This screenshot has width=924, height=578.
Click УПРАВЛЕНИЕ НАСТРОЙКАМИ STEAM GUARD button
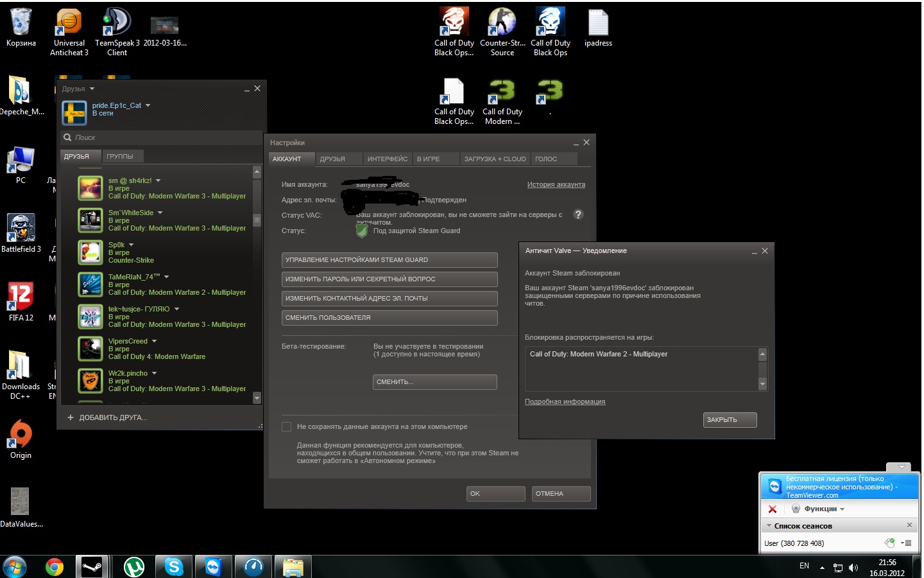tap(389, 260)
